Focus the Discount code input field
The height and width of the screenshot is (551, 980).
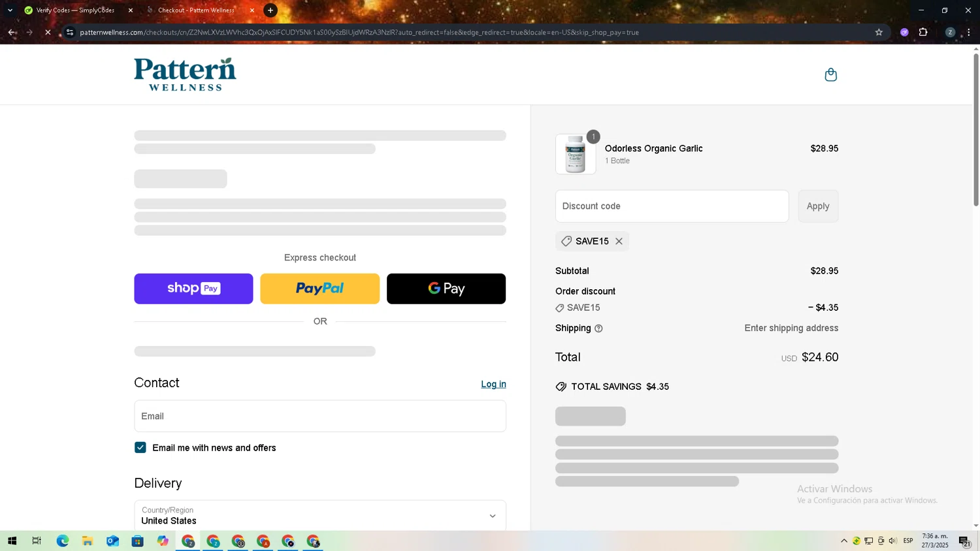(672, 206)
